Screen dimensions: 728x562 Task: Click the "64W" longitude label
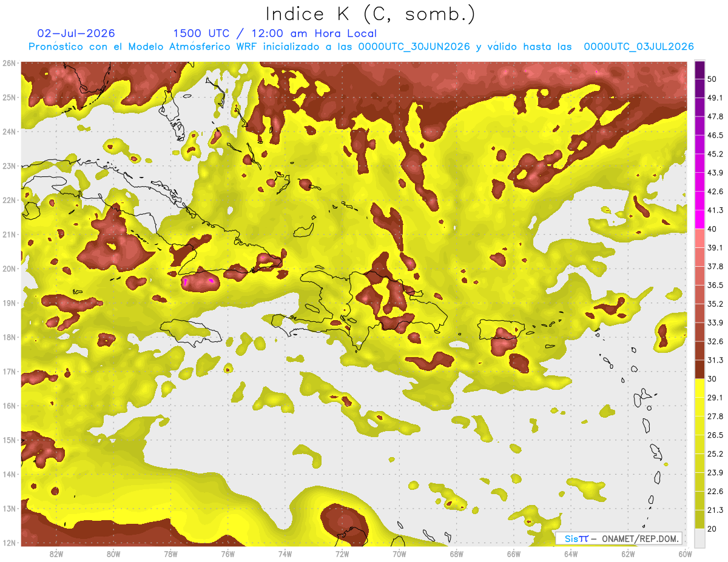click(x=571, y=554)
